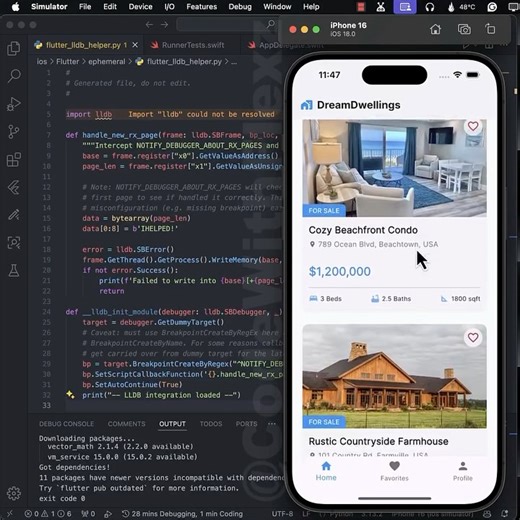This screenshot has width=520, height=520.
Task: Favorite the Cozy Beachfront Condo heart
Action: (x=473, y=126)
